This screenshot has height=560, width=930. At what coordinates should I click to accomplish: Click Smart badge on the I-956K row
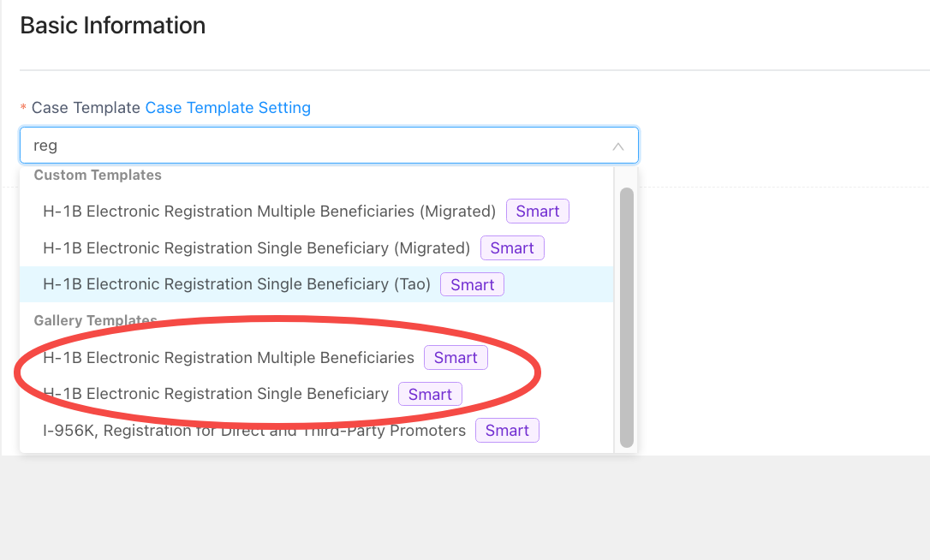coord(507,431)
